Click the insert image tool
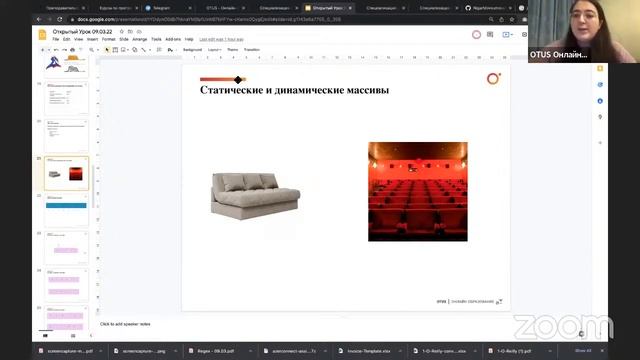The height and width of the screenshot is (360, 640). point(123,50)
